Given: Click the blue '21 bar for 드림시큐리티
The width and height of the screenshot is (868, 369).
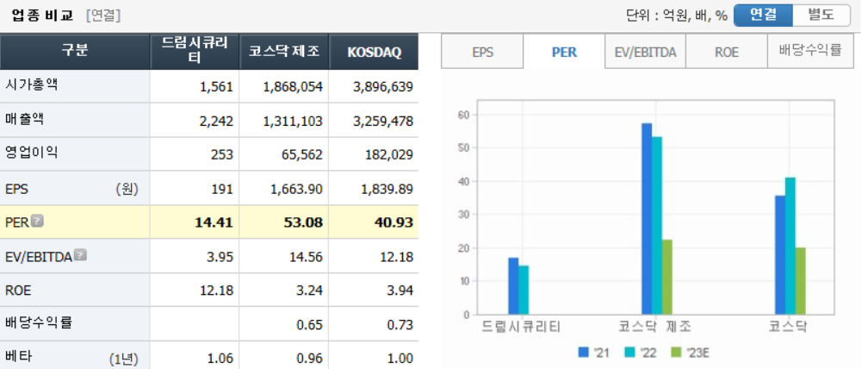Looking at the screenshot, I should 513,286.
